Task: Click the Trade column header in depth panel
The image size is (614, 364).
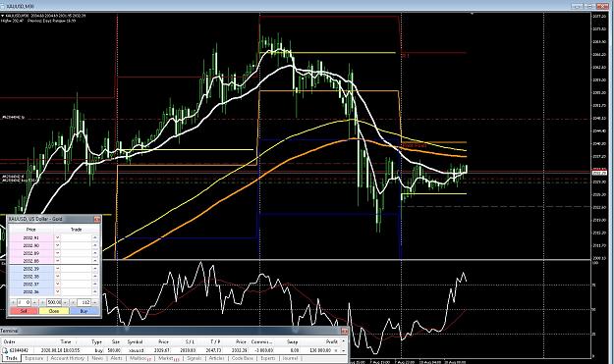Action: point(77,230)
